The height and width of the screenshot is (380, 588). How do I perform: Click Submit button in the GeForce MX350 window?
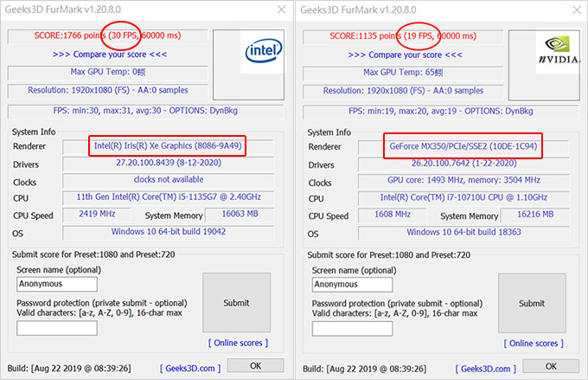pyautogui.click(x=532, y=303)
